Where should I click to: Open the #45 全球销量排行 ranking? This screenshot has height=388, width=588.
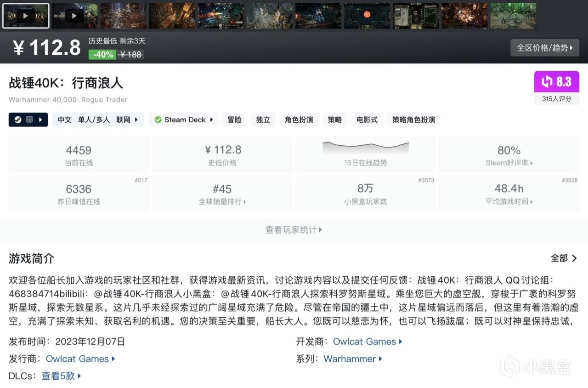pyautogui.click(x=222, y=194)
